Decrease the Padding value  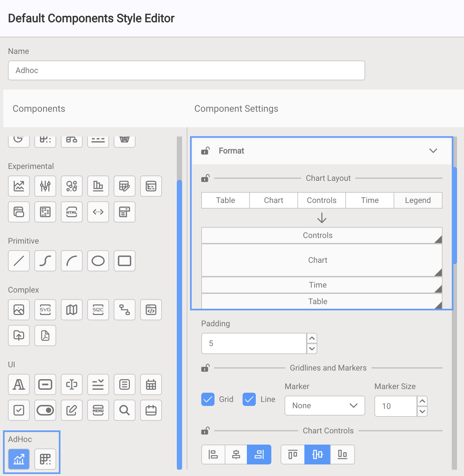(312, 349)
